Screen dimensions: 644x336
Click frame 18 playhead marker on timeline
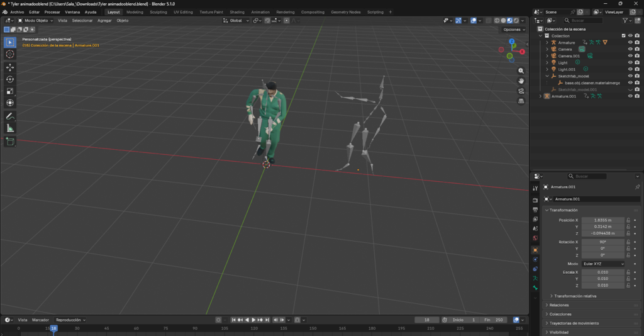[x=53, y=328]
